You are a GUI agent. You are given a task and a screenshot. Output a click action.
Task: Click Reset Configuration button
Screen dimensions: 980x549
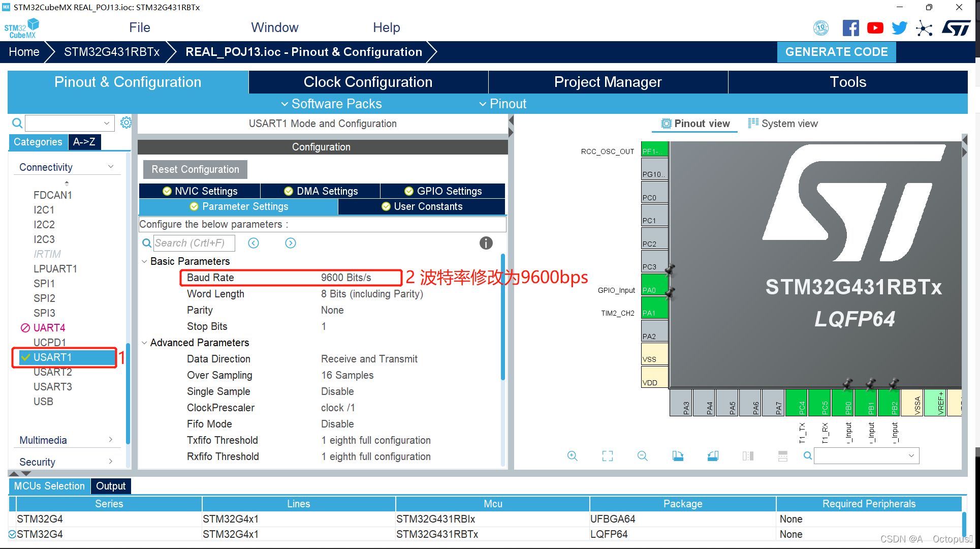pyautogui.click(x=194, y=169)
